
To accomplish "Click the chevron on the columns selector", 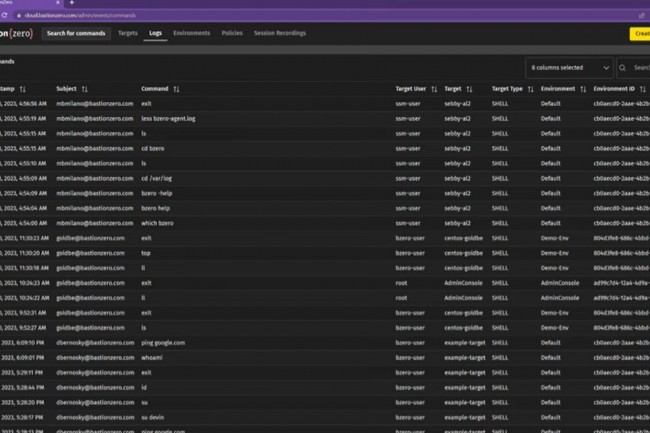I will click(x=606, y=68).
